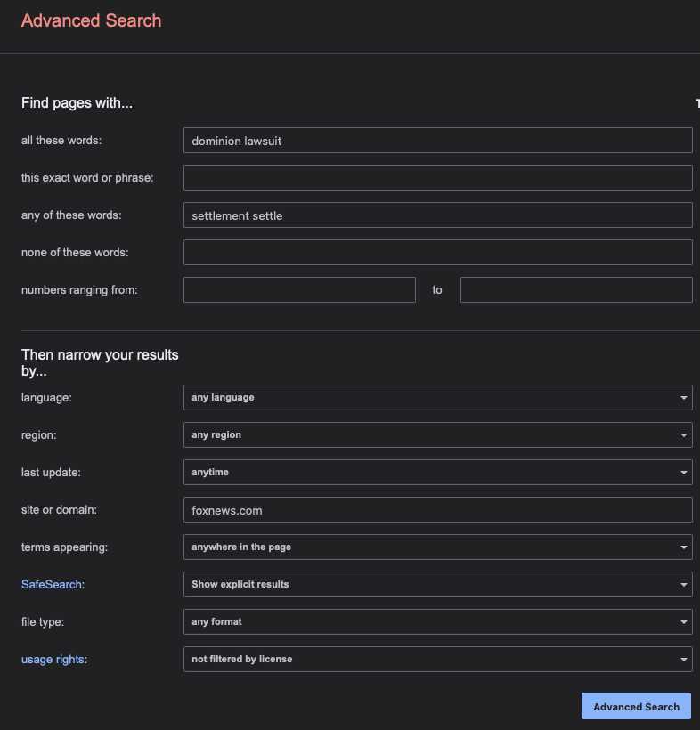Click the 'none of these words:' label
Image resolution: width=700 pixels, height=730 pixels.
(75, 252)
